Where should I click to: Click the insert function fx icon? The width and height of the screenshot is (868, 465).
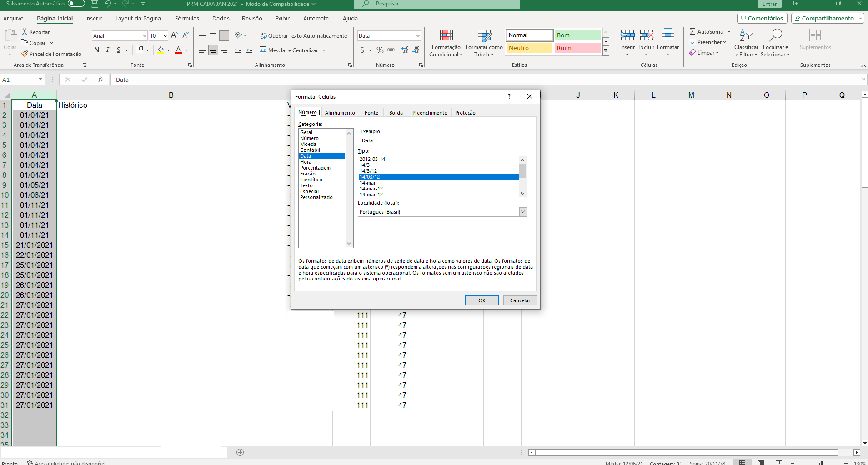[100, 80]
